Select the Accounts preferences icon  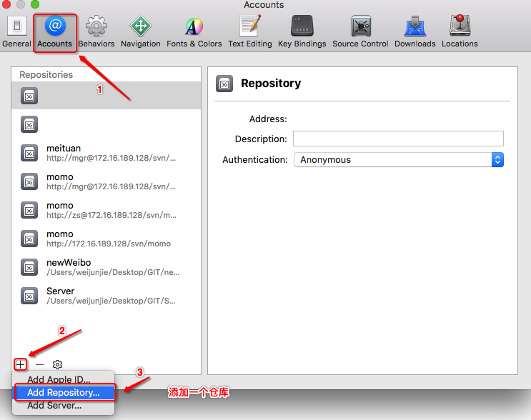pyautogui.click(x=55, y=32)
